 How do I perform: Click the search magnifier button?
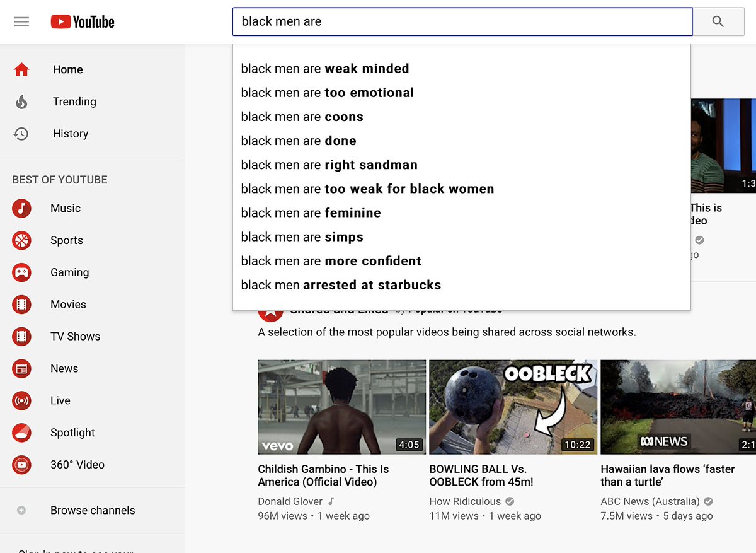coord(718,21)
